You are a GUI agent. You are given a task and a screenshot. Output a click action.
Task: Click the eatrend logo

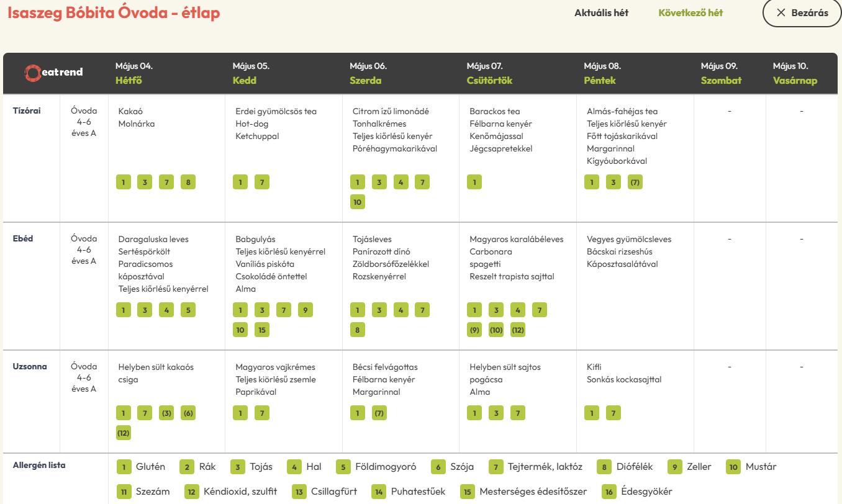click(53, 73)
